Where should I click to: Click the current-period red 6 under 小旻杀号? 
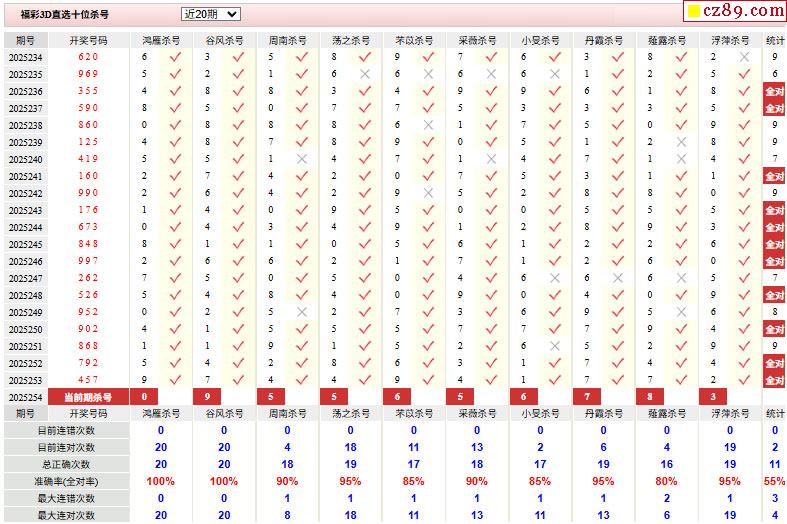click(523, 397)
